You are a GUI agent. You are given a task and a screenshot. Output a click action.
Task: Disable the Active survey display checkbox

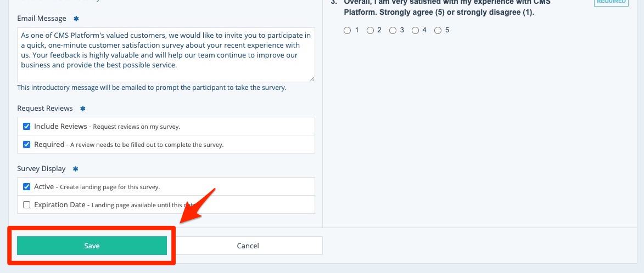click(x=26, y=186)
